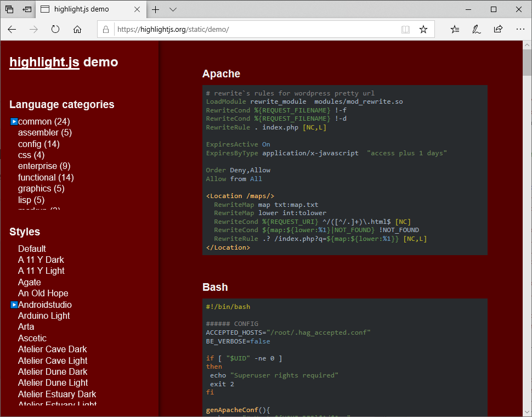The image size is (532, 417).
Task: Show tab previews chevron
Action: [x=173, y=9]
